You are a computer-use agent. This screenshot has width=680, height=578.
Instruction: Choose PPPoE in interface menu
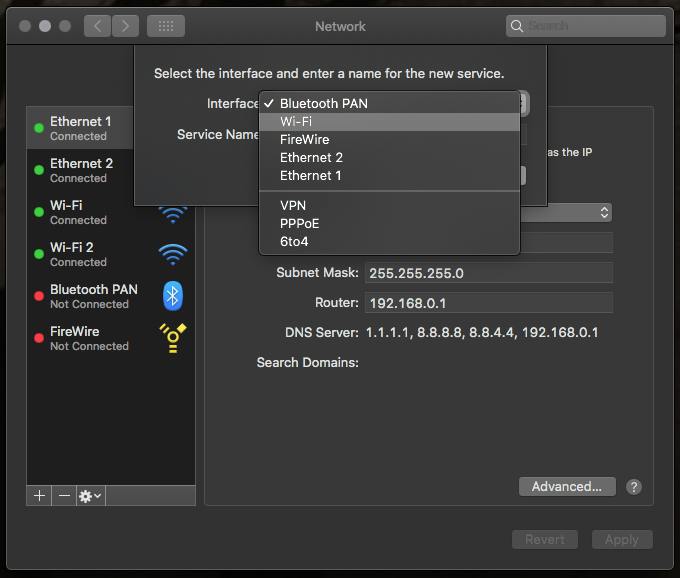pos(389,224)
